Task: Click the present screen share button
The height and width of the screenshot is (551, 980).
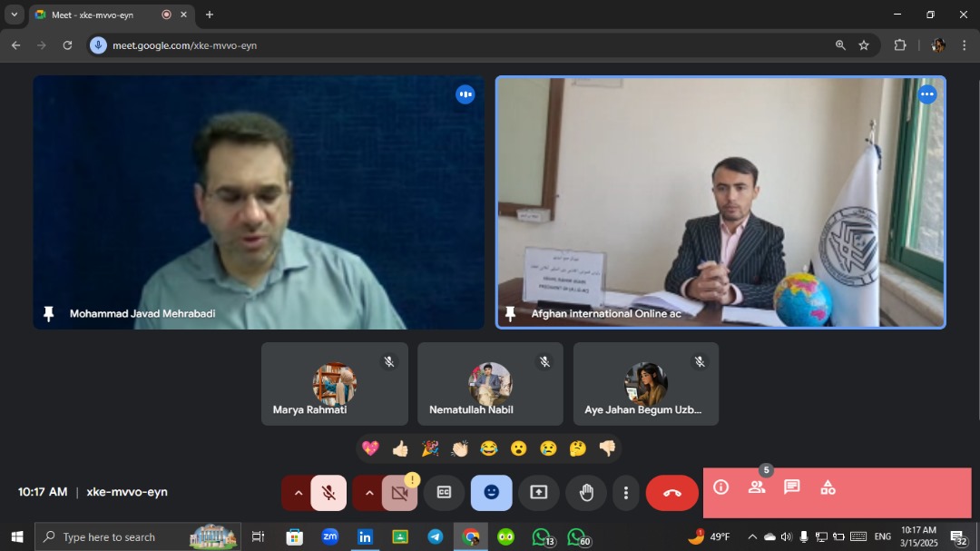Action: pyautogui.click(x=539, y=492)
